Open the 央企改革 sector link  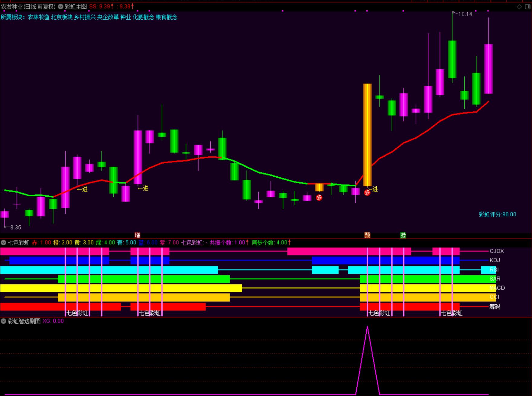click(x=108, y=17)
